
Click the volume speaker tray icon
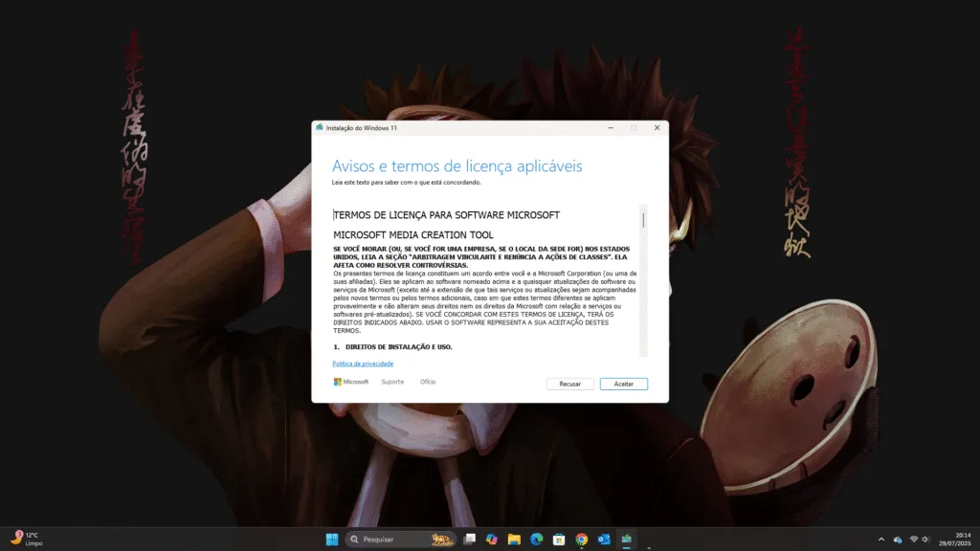pos(925,540)
